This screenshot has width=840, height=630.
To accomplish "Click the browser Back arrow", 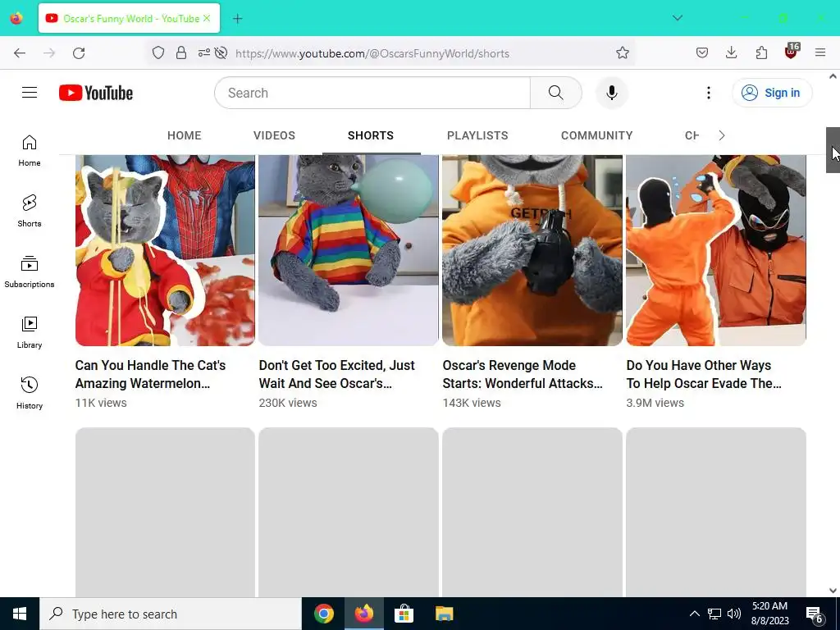I will pyautogui.click(x=20, y=53).
